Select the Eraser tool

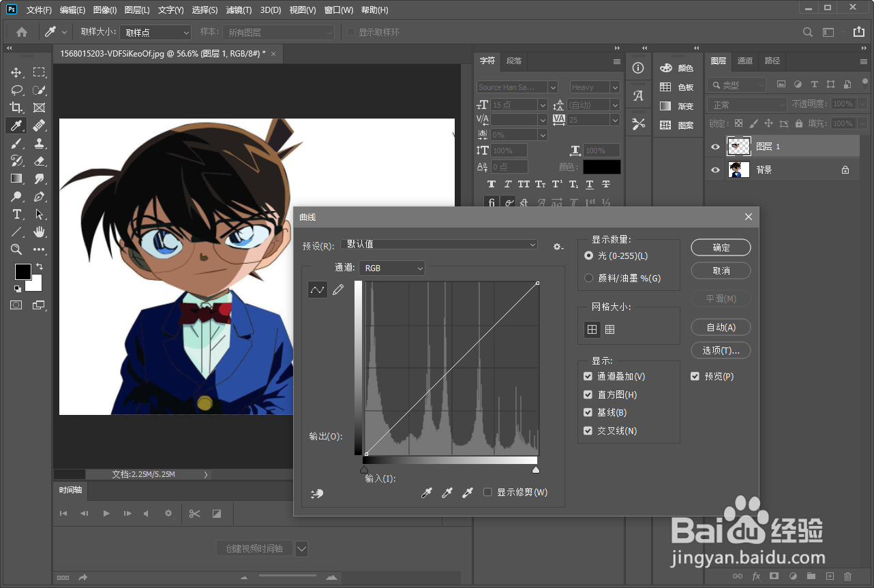(40, 161)
